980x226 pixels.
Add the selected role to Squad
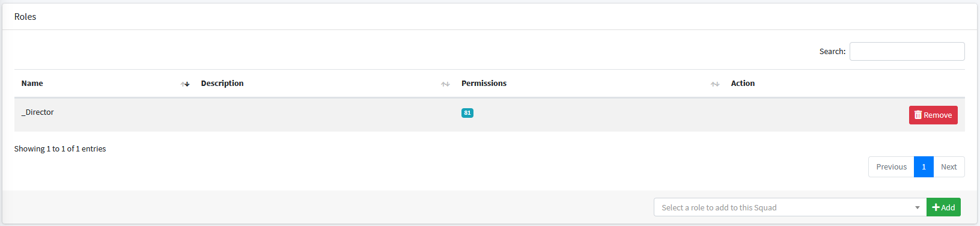click(x=943, y=207)
